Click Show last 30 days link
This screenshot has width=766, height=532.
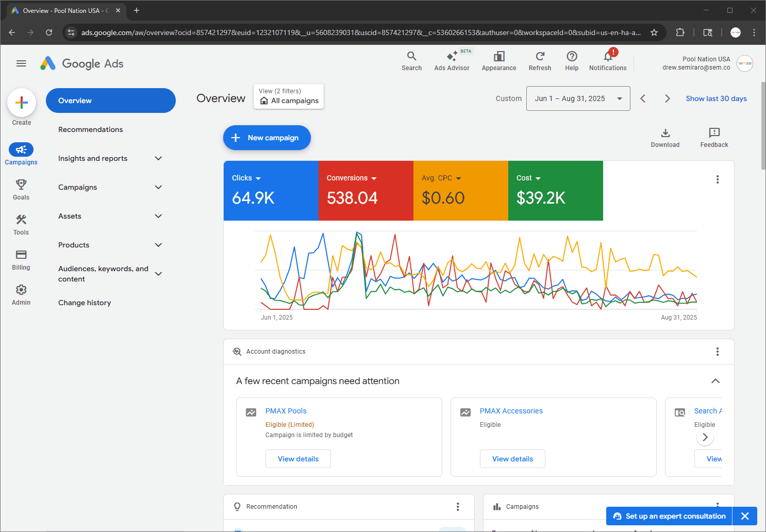point(716,98)
